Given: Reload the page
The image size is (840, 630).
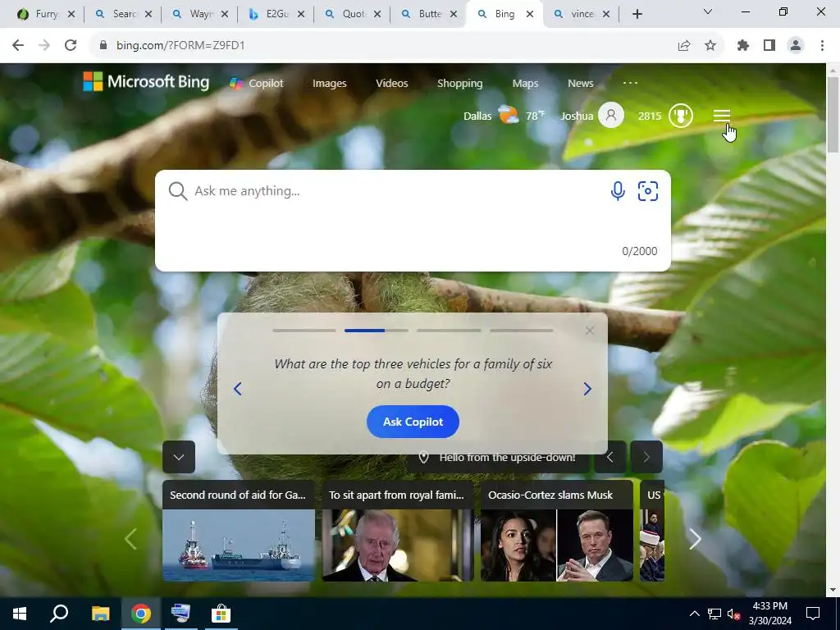Looking at the screenshot, I should (71, 45).
